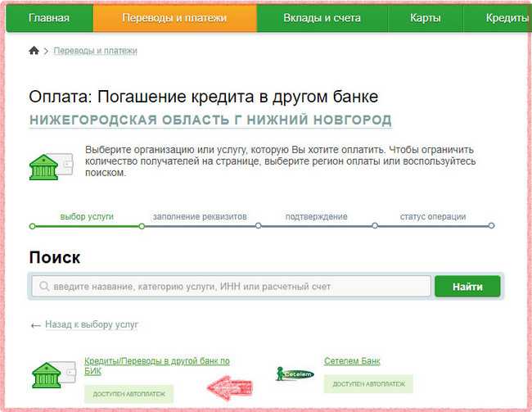The image size is (532, 412).
Task: Click the заполнение реквизитов progress step
Action: point(200,216)
